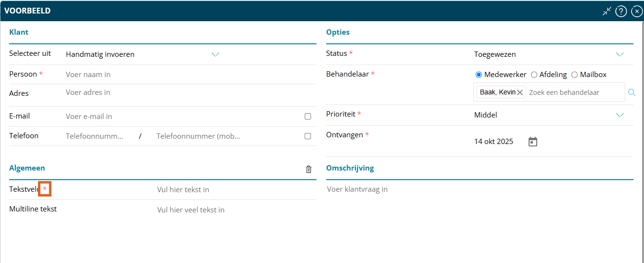Click the collapse window arrows icon
This screenshot has width=644, height=263.
click(607, 11)
